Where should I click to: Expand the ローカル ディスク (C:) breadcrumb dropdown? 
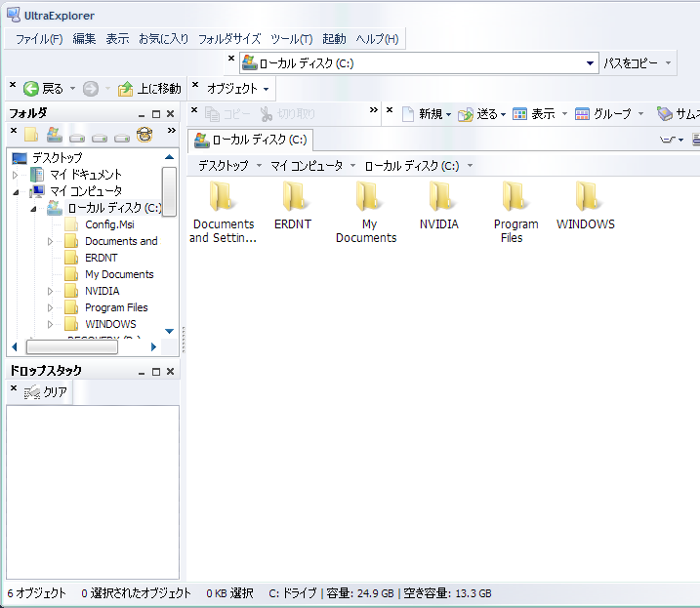tap(471, 166)
